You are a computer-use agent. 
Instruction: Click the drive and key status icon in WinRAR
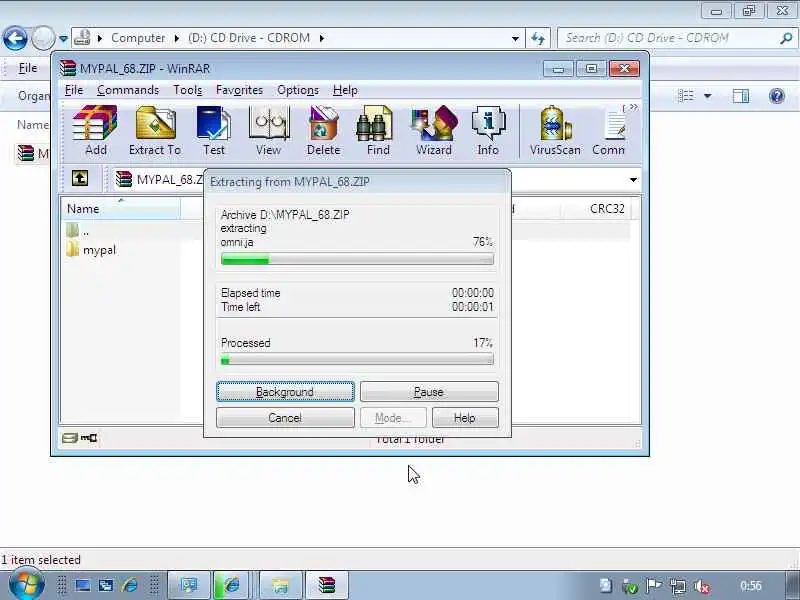pos(79,438)
